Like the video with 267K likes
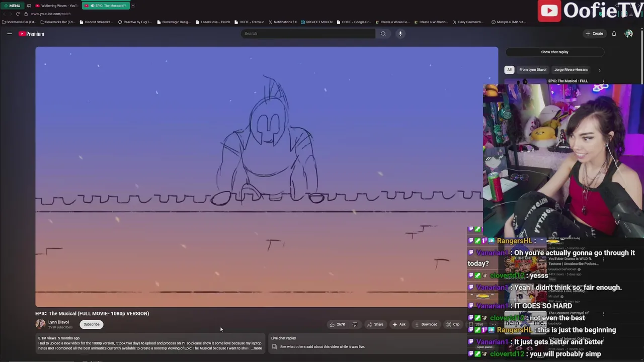This screenshot has width=644, height=362. pyautogui.click(x=338, y=324)
